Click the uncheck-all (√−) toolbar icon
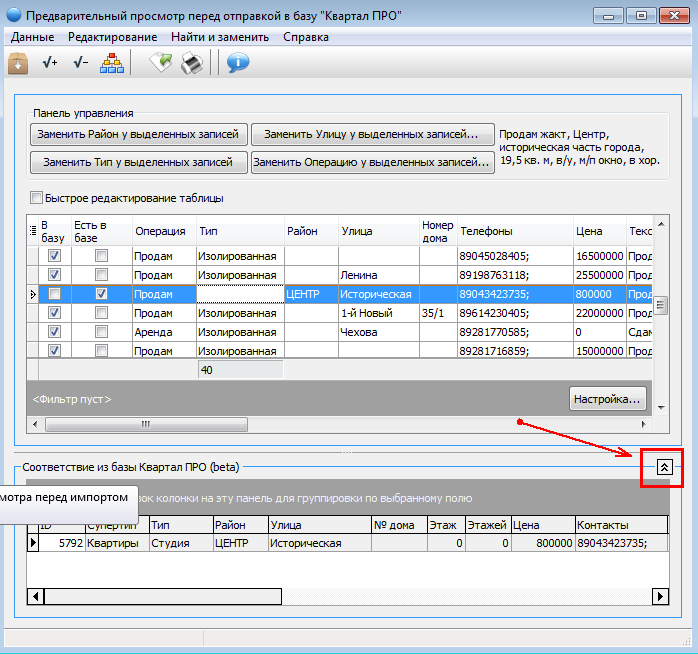Screen dimensions: 698x654 click(x=81, y=63)
